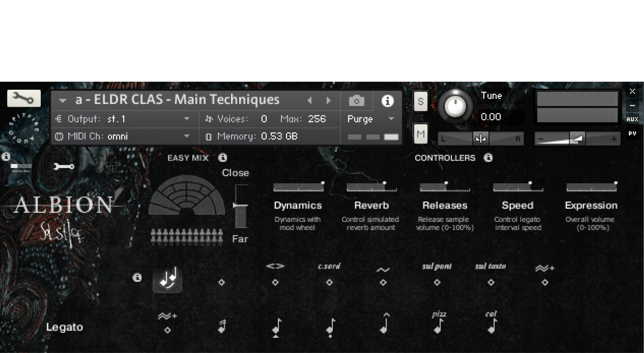Viewport: 644px width, 353px height.
Task: Toggle the PV button
Action: (x=632, y=133)
